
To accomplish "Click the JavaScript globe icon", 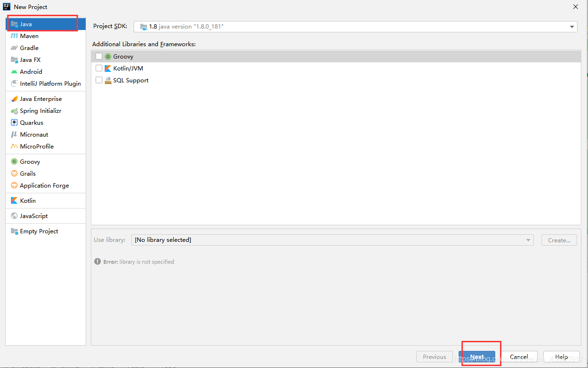I will 14,216.
